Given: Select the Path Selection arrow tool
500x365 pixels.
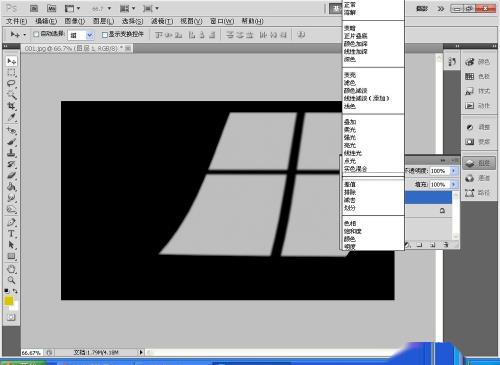Looking at the screenshot, I should (x=11, y=245).
